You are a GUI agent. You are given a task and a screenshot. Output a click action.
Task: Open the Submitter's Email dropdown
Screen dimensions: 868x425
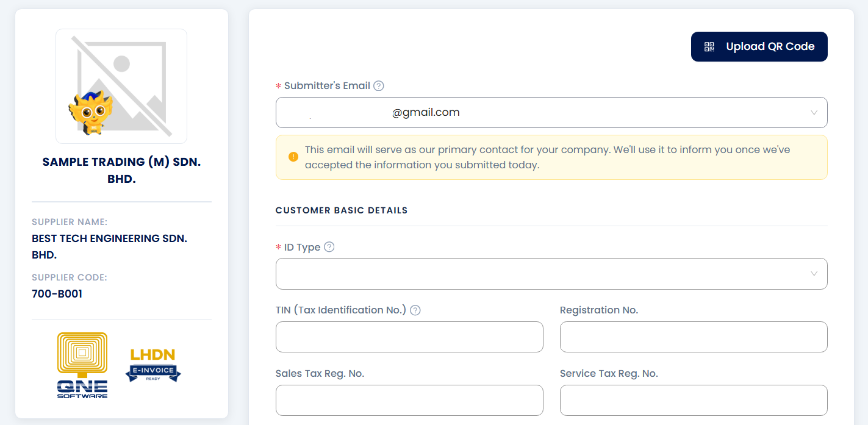tap(543, 113)
